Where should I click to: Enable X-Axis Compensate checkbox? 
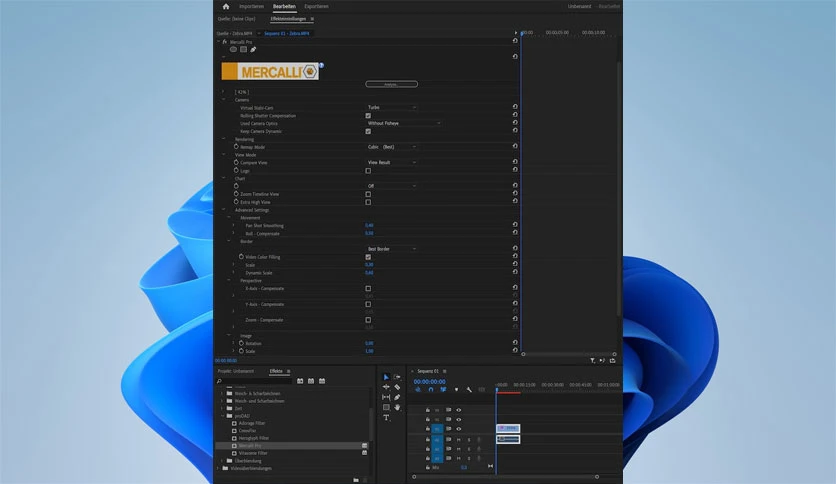pos(368,288)
